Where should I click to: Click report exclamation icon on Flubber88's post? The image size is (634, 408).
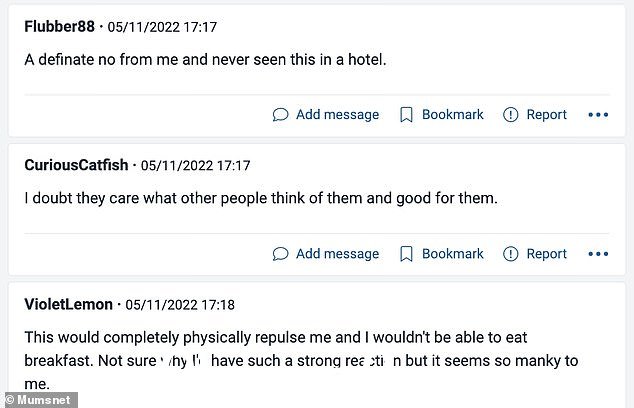click(x=510, y=114)
